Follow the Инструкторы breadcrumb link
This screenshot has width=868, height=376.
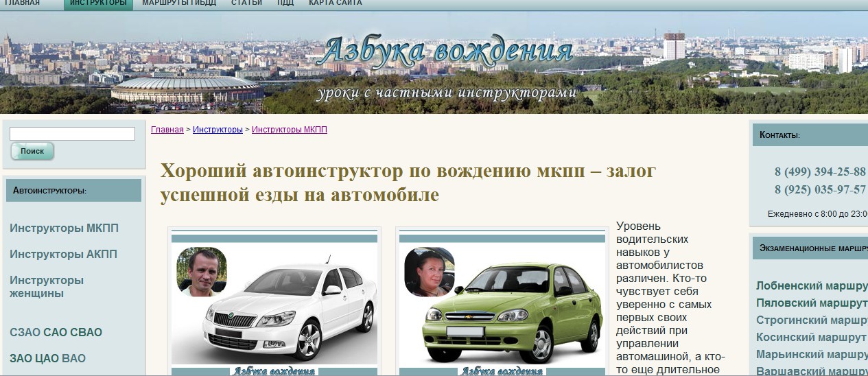218,130
